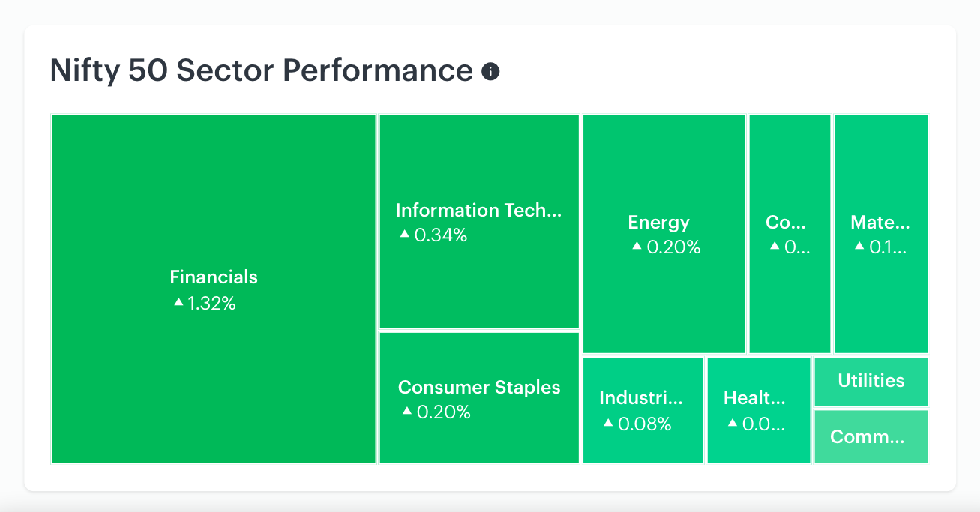
Task: Click the up arrow beside 0.08%
Action: (x=608, y=423)
